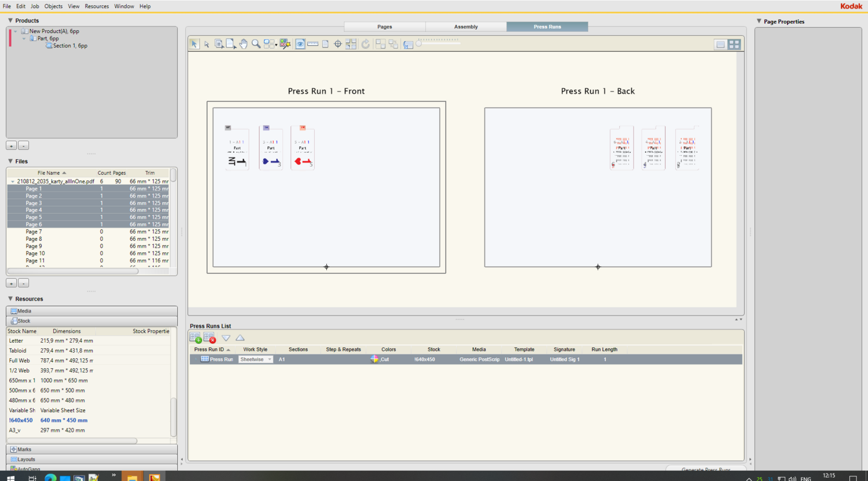Viewport: 868px width, 481px height.
Task: Click the Stock list vertical scrollbar
Action: [x=173, y=417]
